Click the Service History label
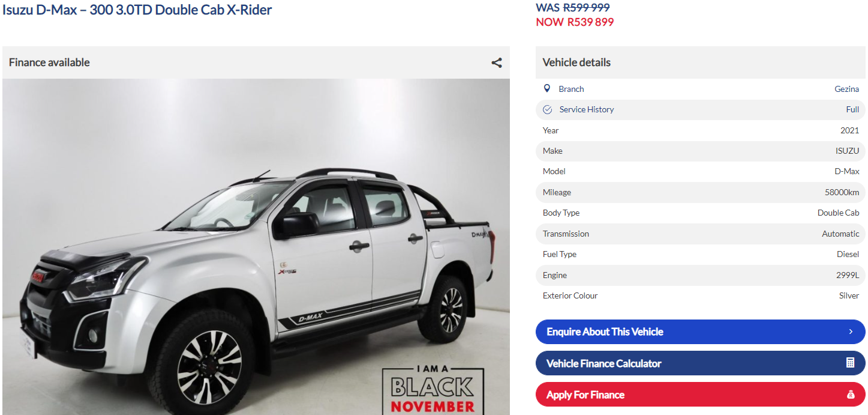Screen dimensions: 868x415 tap(587, 109)
